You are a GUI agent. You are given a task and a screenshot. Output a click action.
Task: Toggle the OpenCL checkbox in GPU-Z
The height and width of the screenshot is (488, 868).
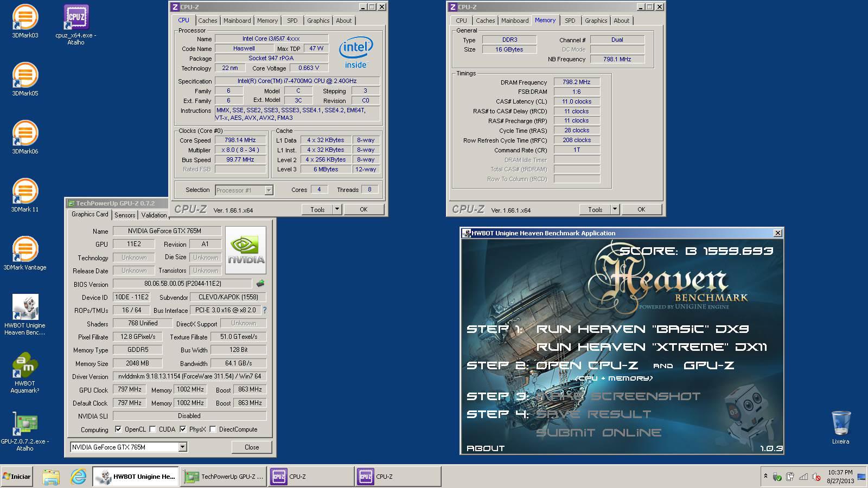pyautogui.click(x=118, y=429)
